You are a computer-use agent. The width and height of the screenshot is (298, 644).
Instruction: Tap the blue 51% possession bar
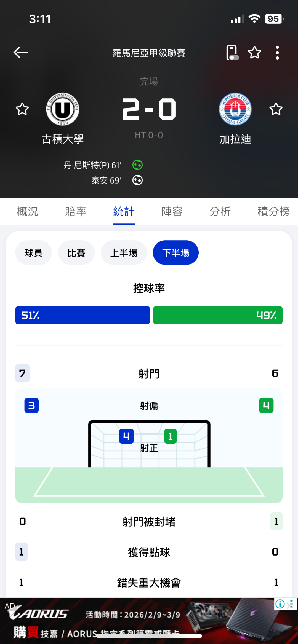[83, 315]
